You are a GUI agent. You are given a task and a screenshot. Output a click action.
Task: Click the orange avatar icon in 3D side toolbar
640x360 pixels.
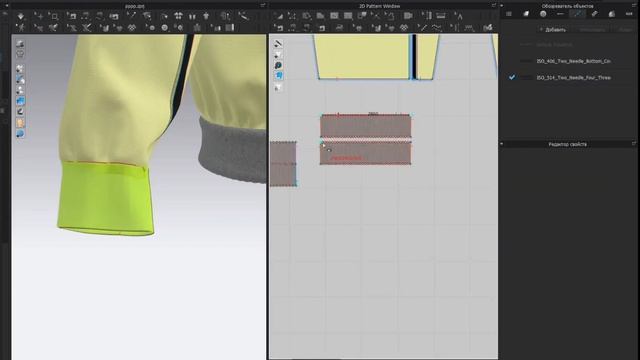[20, 123]
